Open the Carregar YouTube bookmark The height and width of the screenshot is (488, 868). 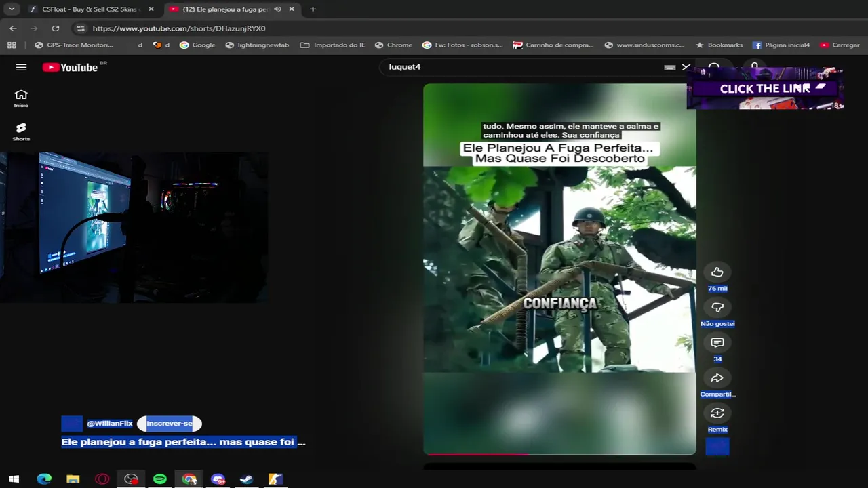click(840, 45)
